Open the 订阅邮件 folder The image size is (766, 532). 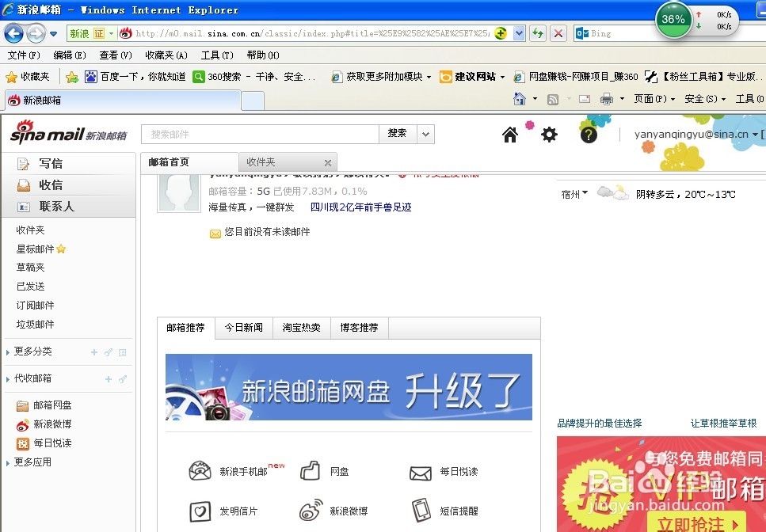(x=35, y=306)
